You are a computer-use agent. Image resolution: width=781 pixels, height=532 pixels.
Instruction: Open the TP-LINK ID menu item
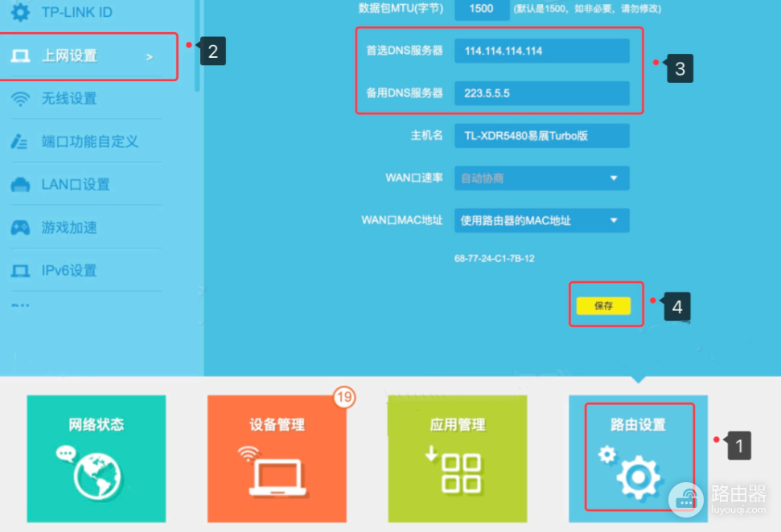86,11
